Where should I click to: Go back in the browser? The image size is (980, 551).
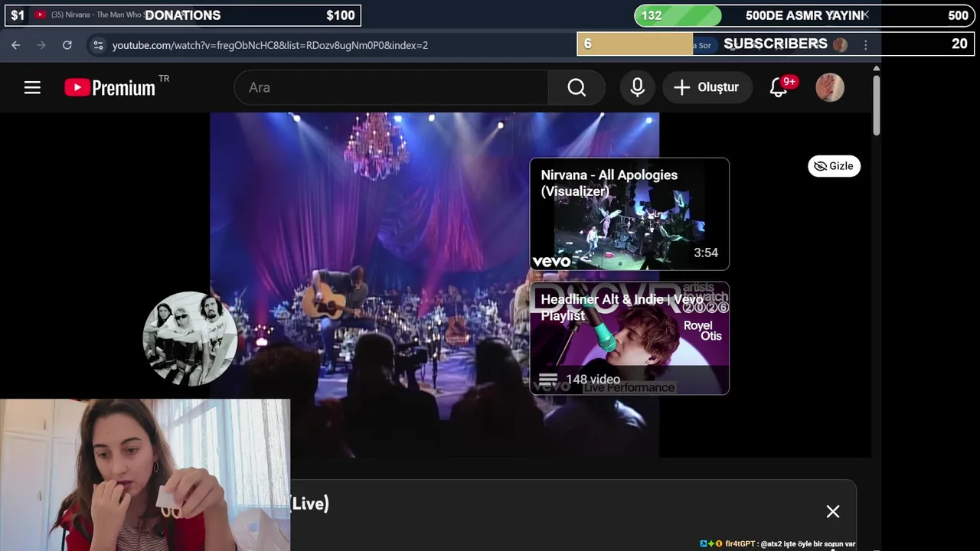tap(16, 45)
